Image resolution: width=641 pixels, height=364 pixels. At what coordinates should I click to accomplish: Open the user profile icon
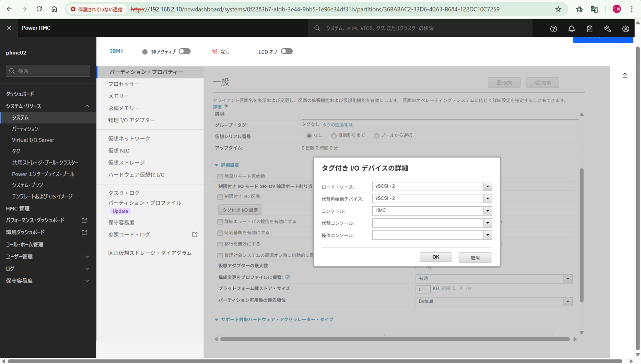(626, 29)
